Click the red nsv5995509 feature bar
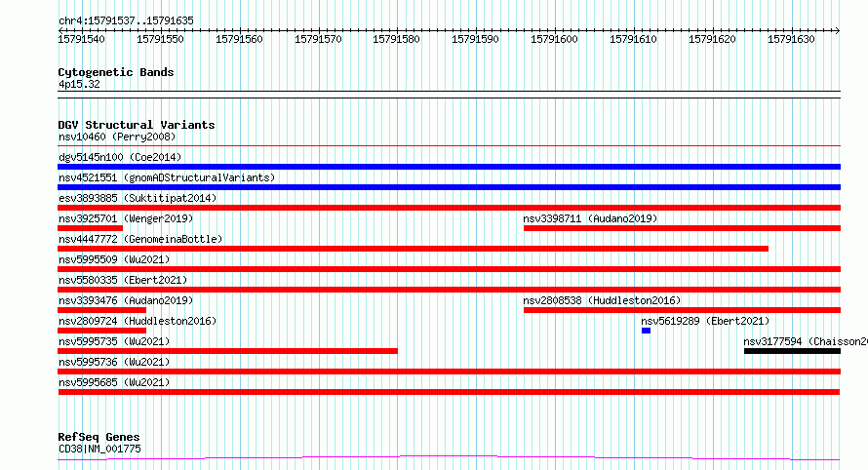 click(449, 269)
